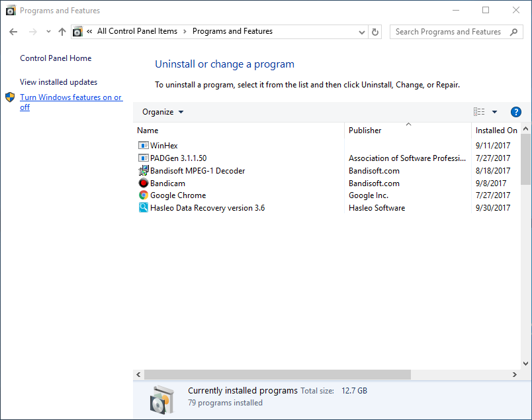Screen dimensions: 532x420
Task: Click Bandisoft.com publisher in Bandicam row
Action: 374,183
